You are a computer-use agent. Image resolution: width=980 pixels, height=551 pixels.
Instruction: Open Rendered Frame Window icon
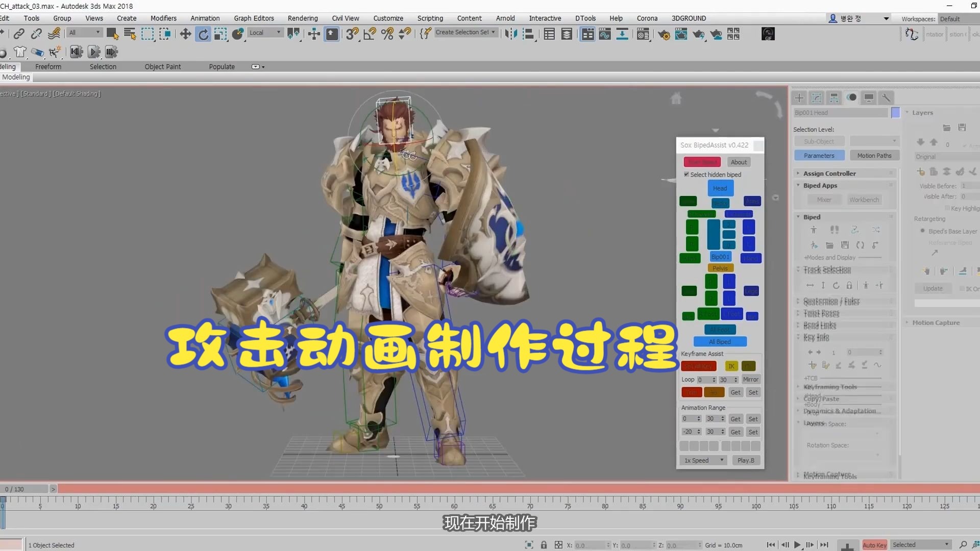click(681, 34)
